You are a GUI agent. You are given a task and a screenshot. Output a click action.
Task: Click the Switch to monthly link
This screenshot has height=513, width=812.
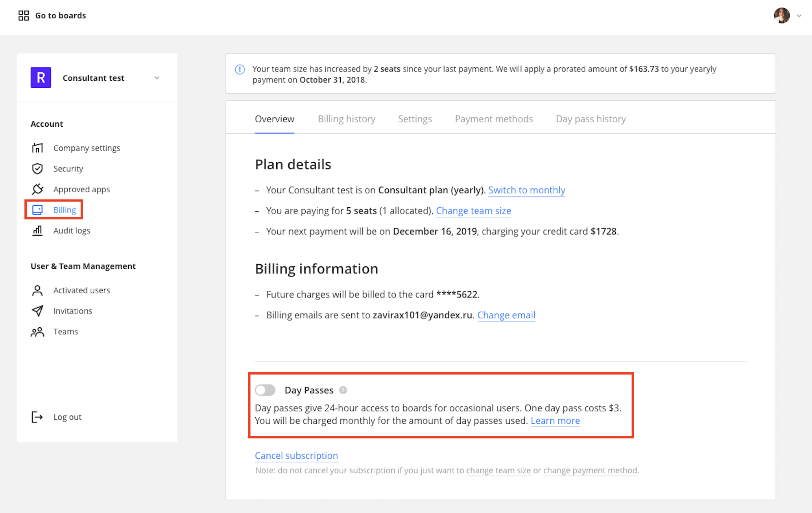coord(526,190)
